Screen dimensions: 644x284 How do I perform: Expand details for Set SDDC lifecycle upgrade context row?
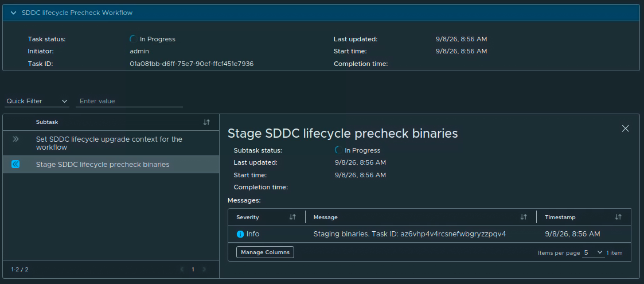[15, 139]
